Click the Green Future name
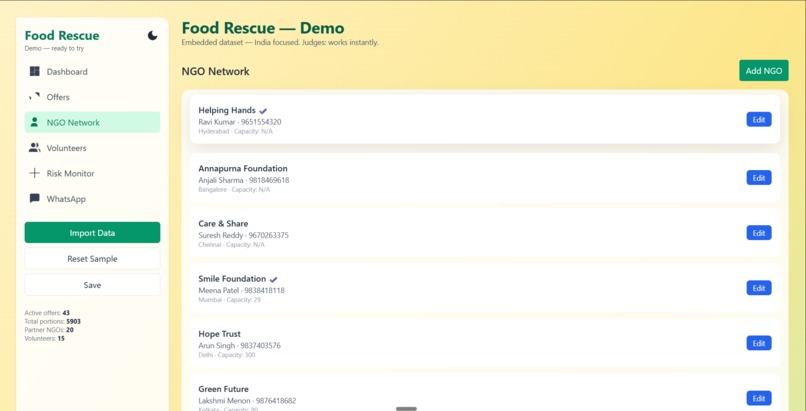This screenshot has width=806, height=411. (x=223, y=389)
